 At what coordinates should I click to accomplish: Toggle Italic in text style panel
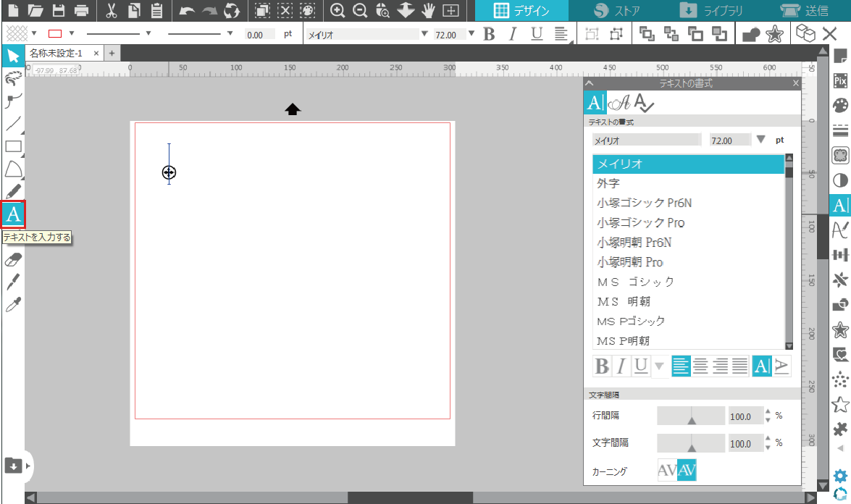click(x=621, y=366)
